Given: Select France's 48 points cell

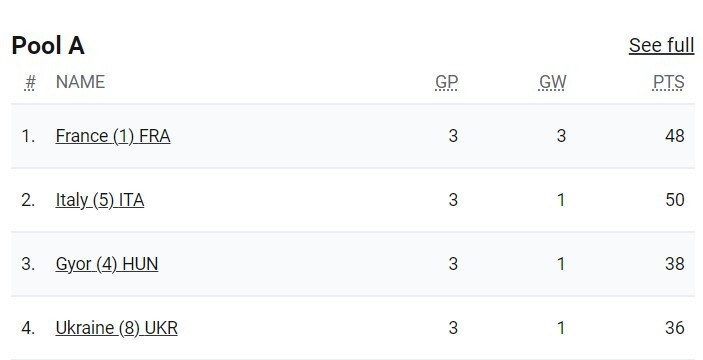Looking at the screenshot, I should [x=675, y=136].
